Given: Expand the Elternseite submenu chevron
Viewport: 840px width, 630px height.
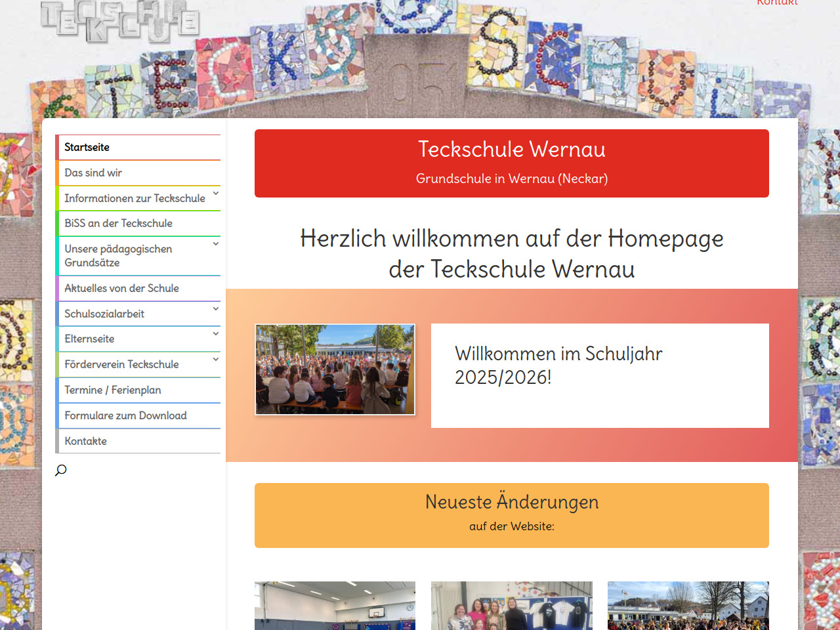Looking at the screenshot, I should point(215,334).
